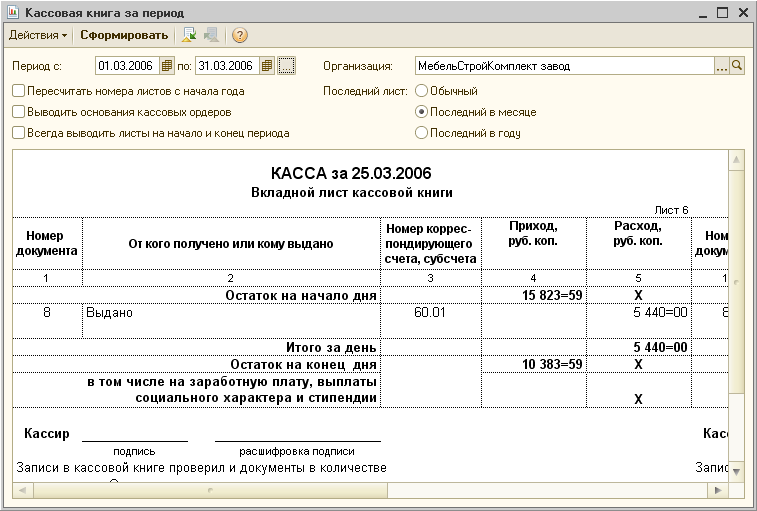The image size is (757, 511).
Task: Click the grayed save settings toolbar icon
Action: pyautogui.click(x=211, y=35)
